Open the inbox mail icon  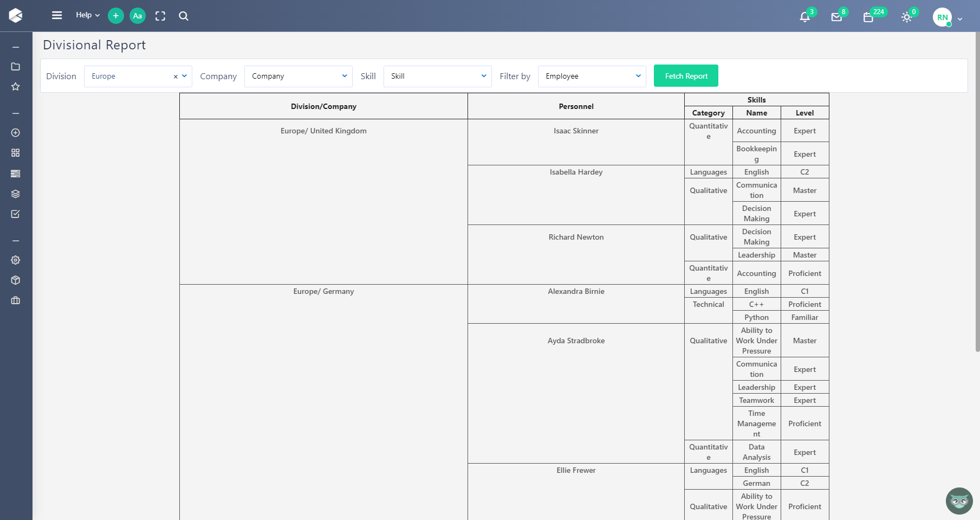[x=837, y=17]
